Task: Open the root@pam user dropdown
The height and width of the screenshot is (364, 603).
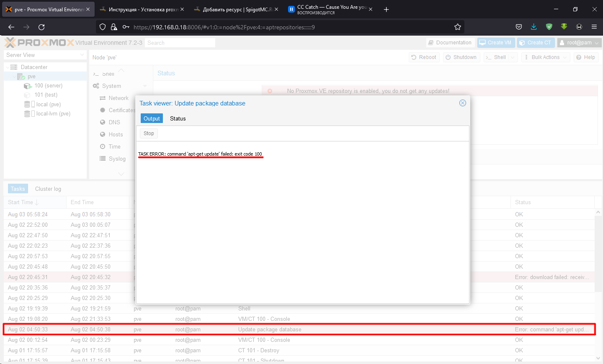Action: (579, 43)
